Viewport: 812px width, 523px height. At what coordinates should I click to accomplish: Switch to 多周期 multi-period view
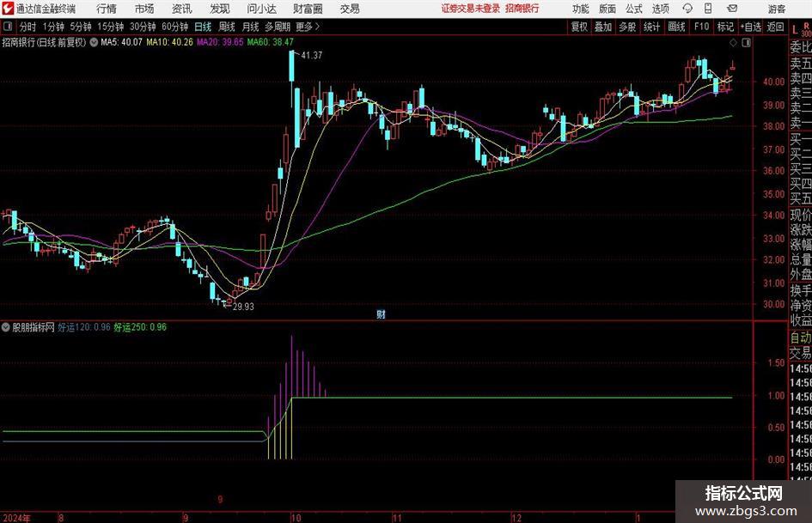278,27
